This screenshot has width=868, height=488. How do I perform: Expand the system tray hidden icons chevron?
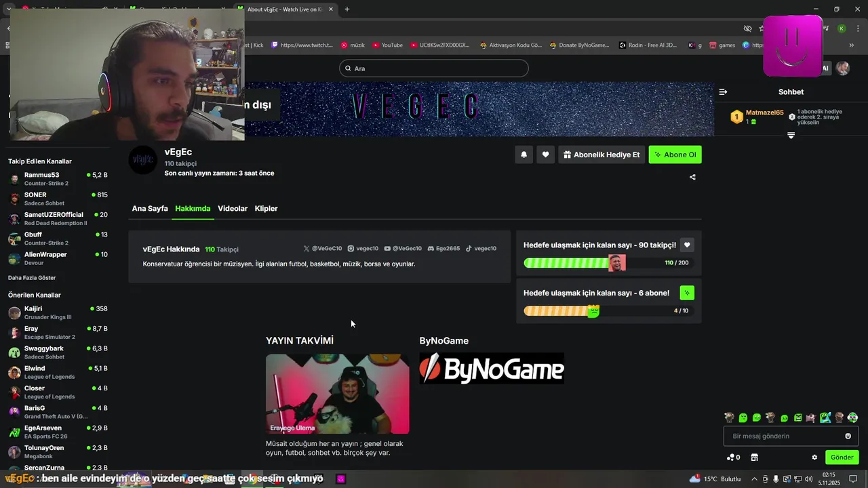point(755,479)
